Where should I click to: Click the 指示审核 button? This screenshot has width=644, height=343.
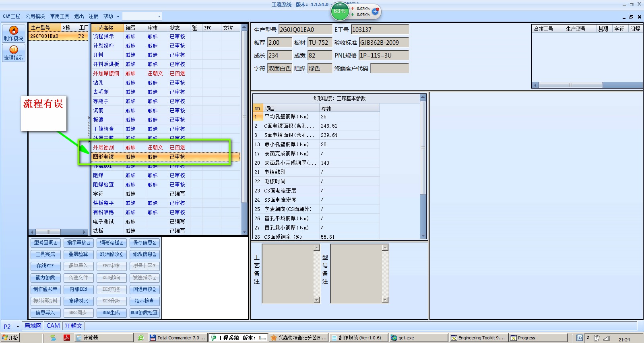(78, 243)
